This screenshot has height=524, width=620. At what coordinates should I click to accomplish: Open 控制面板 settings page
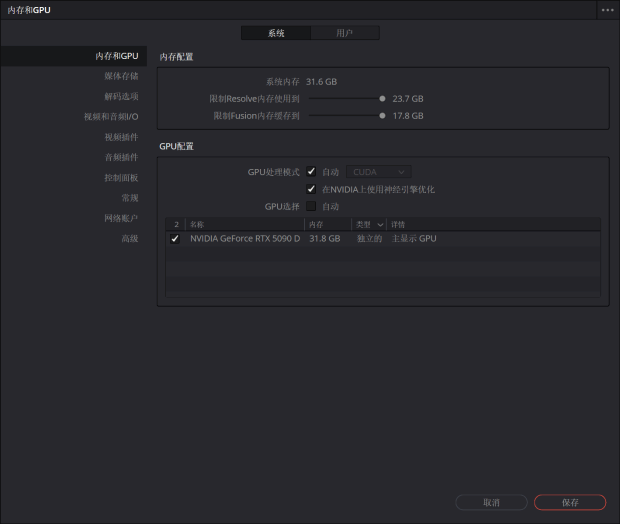pos(121,178)
